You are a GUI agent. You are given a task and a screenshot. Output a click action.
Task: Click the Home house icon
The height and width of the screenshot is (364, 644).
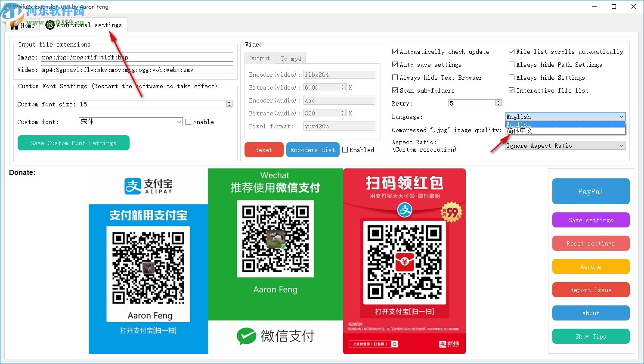point(13,25)
